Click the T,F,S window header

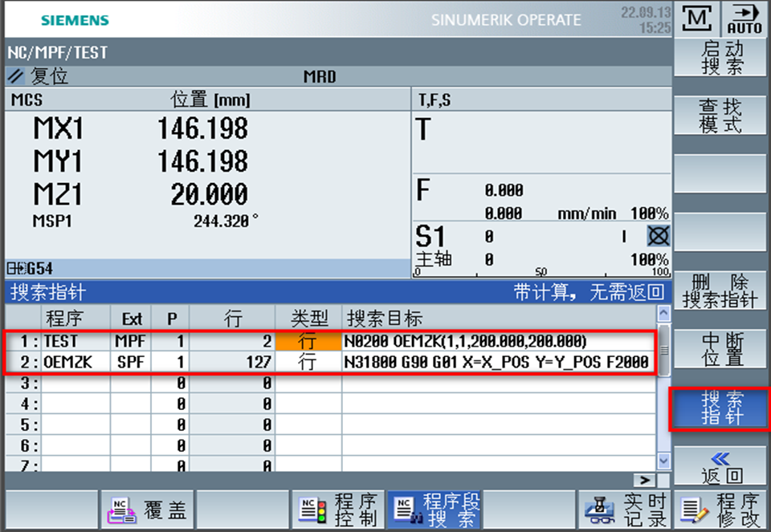click(541, 100)
